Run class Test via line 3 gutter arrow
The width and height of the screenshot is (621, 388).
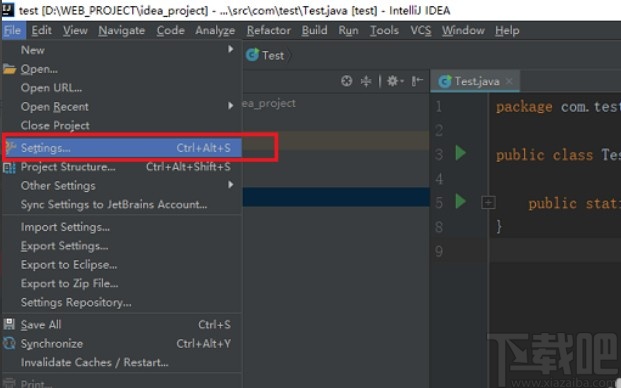(461, 153)
